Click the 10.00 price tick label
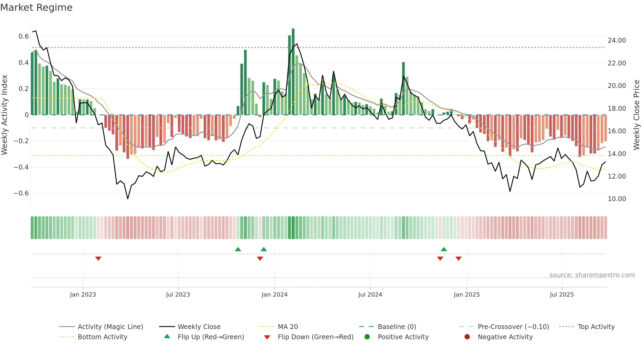The image size is (644, 362). point(617,199)
